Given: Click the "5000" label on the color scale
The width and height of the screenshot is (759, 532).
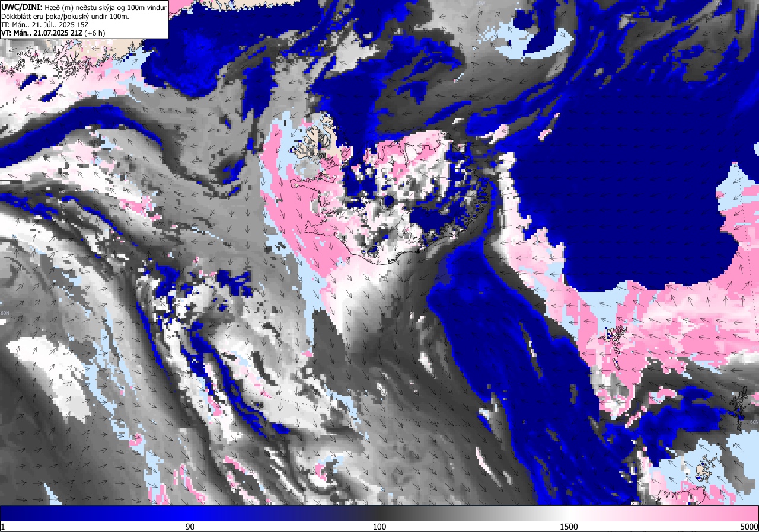Looking at the screenshot, I should [x=749, y=527].
